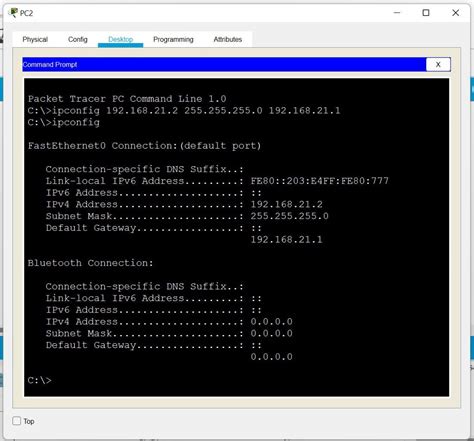Click the ipconfig 192.168.21.2 command line
The height and width of the screenshot is (441, 474).
click(184, 111)
